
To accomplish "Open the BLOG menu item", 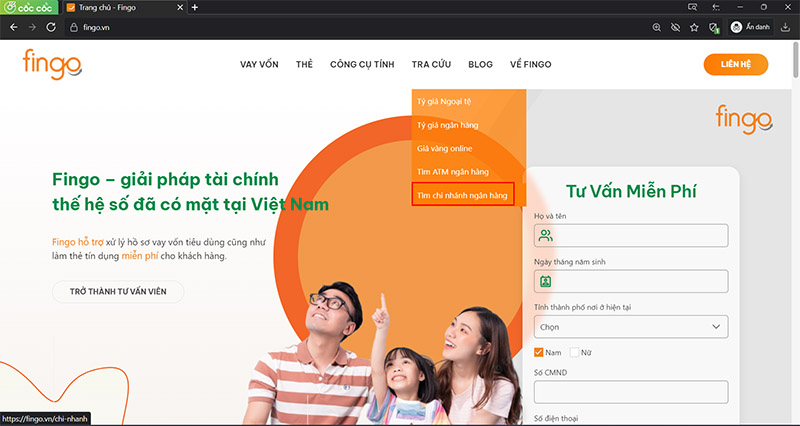I will pyautogui.click(x=481, y=64).
